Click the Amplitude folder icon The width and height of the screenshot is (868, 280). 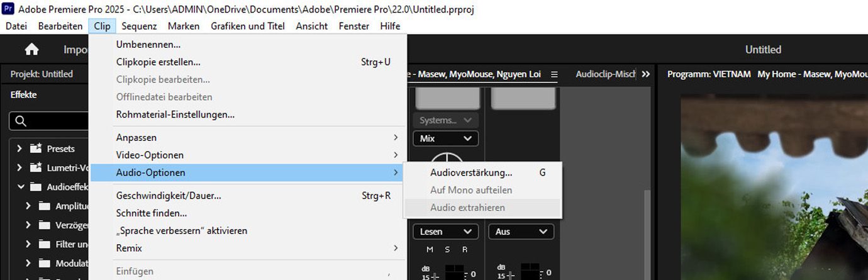tap(44, 206)
